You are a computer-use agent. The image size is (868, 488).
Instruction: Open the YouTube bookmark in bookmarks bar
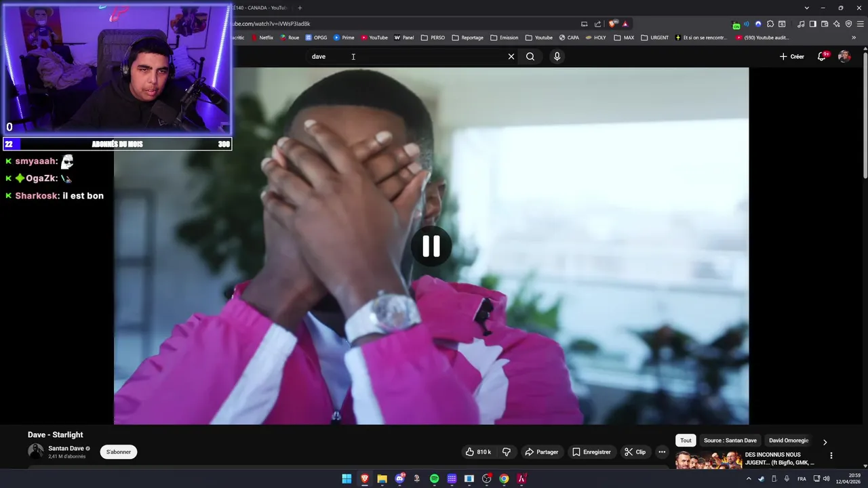click(x=374, y=38)
